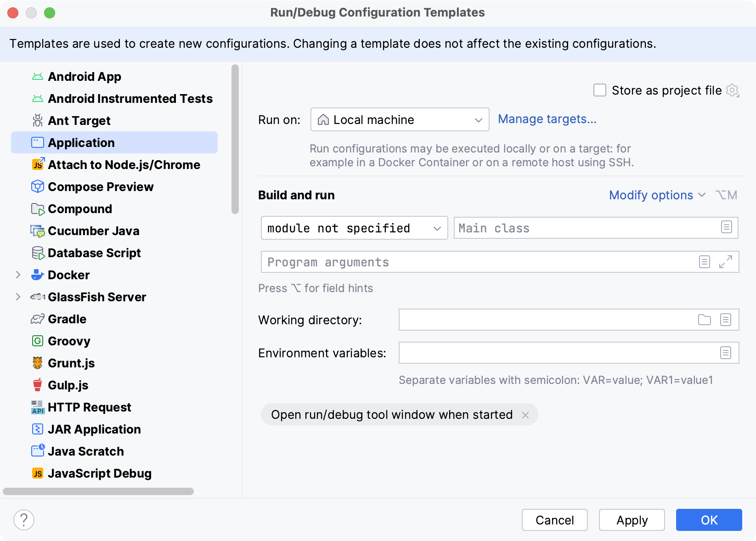Enable Store as project file checkbox

click(x=600, y=90)
